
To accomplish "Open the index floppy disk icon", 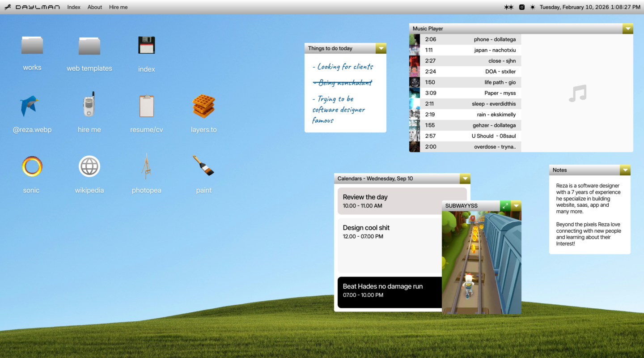I will click(146, 46).
